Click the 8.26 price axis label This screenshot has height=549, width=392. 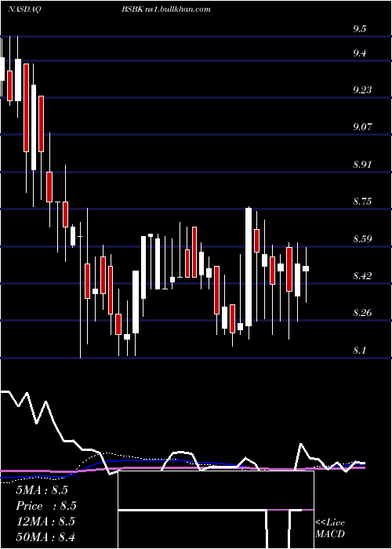click(362, 313)
